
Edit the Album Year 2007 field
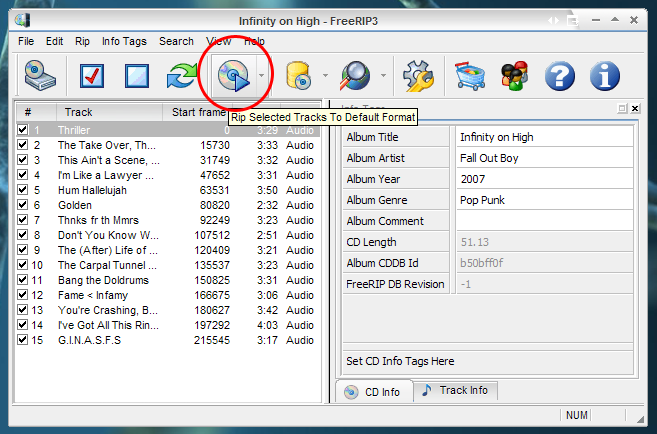click(x=545, y=179)
